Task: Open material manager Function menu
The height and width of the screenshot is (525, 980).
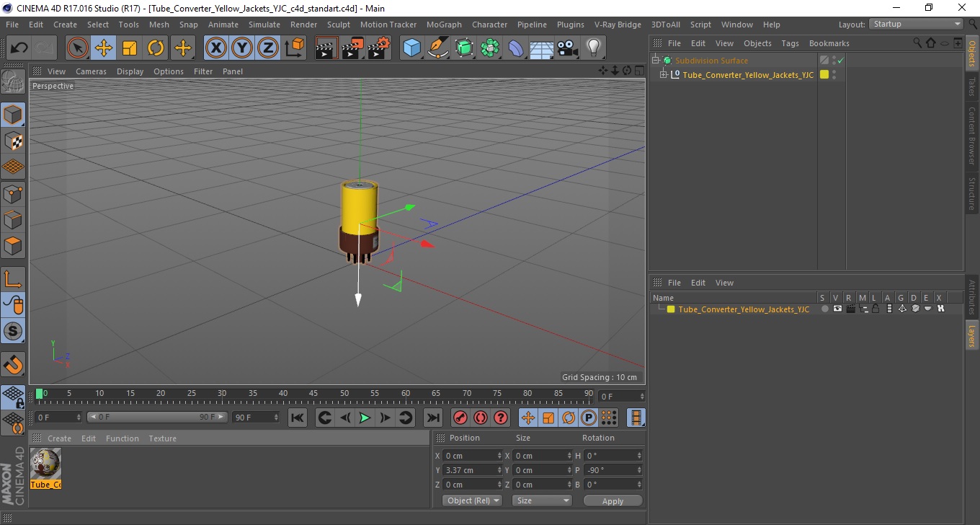Action: click(122, 438)
